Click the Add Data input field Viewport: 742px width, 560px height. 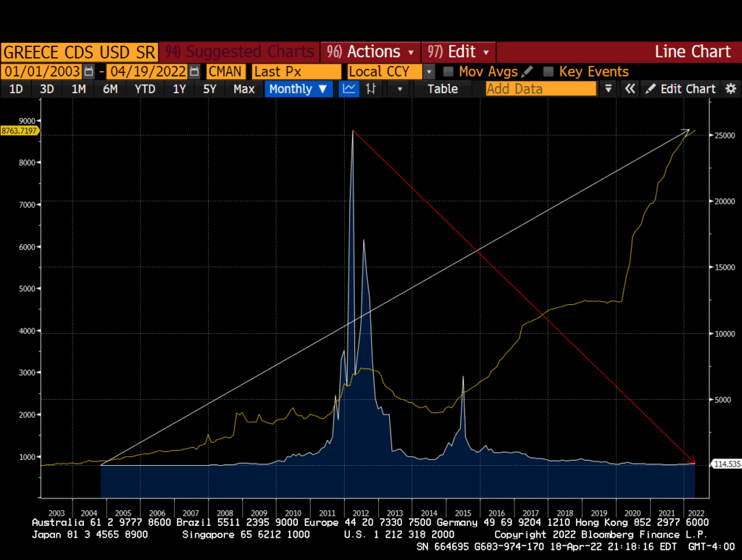tap(540, 89)
